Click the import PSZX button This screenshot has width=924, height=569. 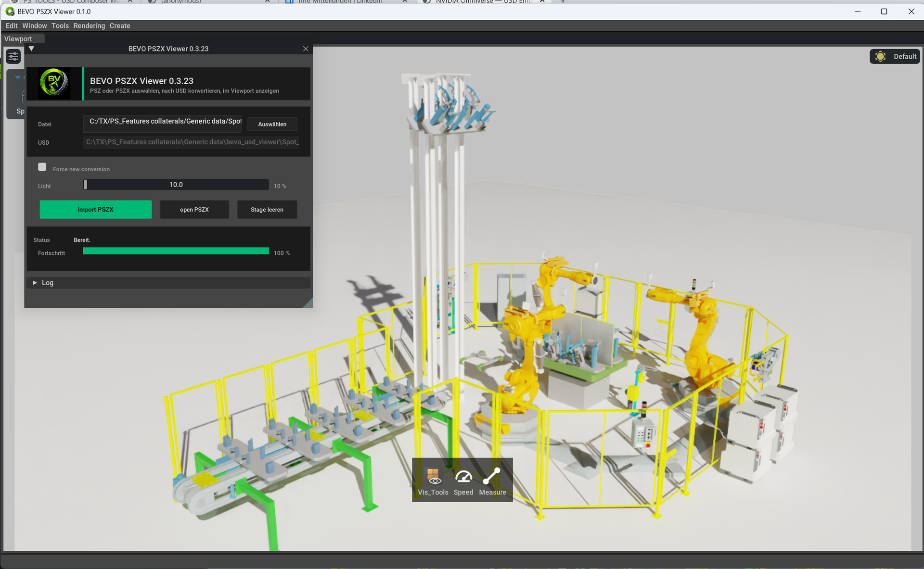pos(96,210)
